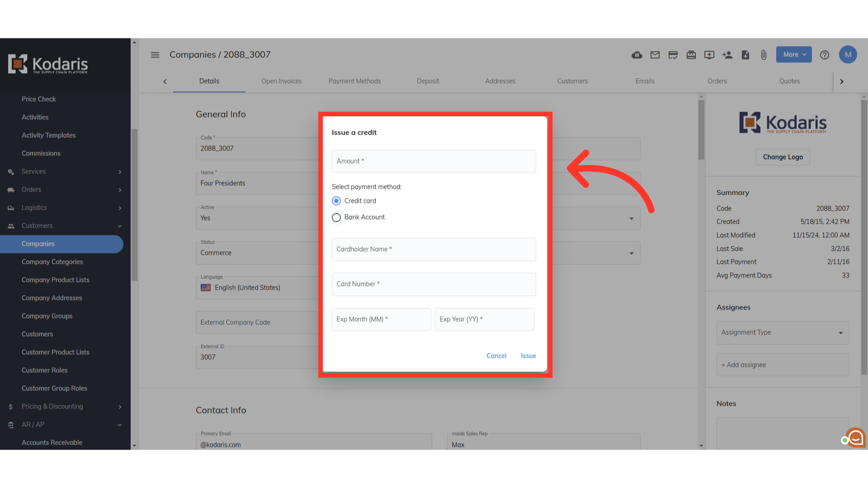Image resolution: width=868 pixels, height=488 pixels.
Task: Click the credit card payment icon
Action: (673, 55)
